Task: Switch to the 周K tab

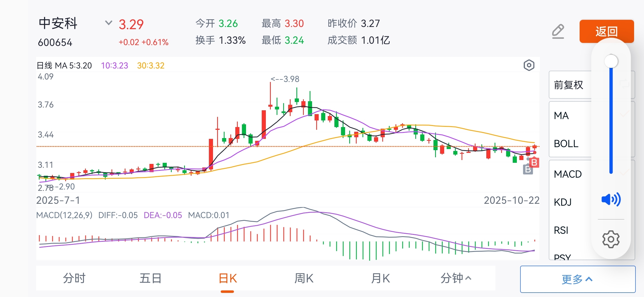Action: [x=304, y=278]
